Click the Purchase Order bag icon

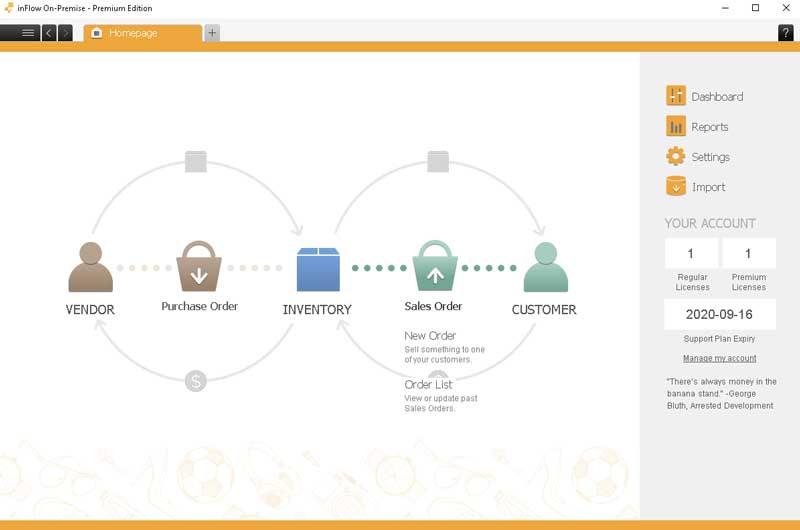pyautogui.click(x=199, y=266)
